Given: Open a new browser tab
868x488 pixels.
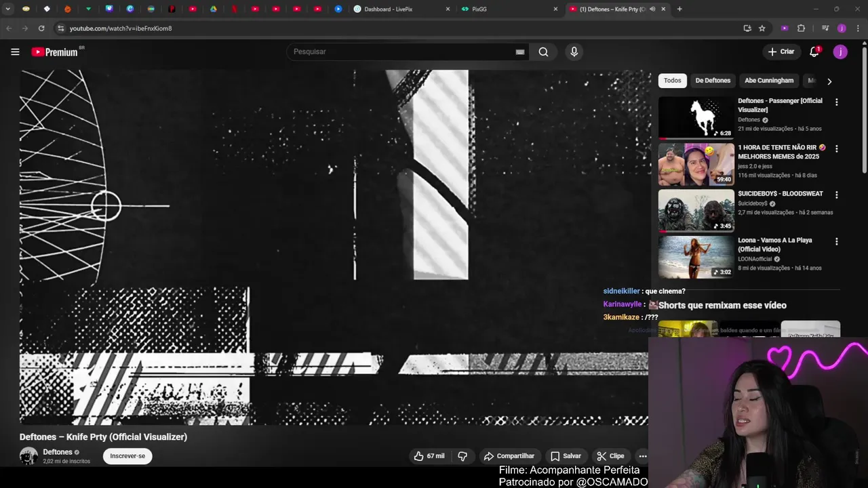Looking at the screenshot, I should pyautogui.click(x=679, y=9).
